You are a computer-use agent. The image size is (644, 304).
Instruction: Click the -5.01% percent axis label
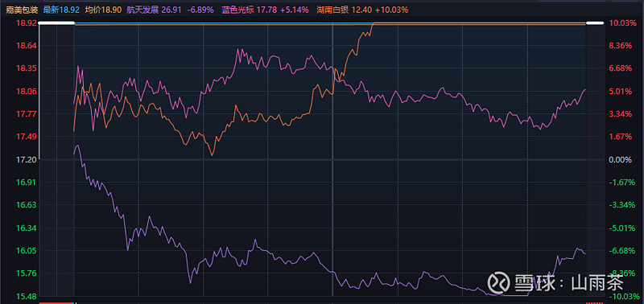(621, 228)
